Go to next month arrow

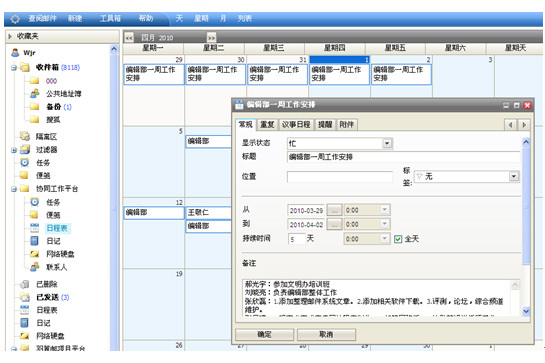point(211,38)
